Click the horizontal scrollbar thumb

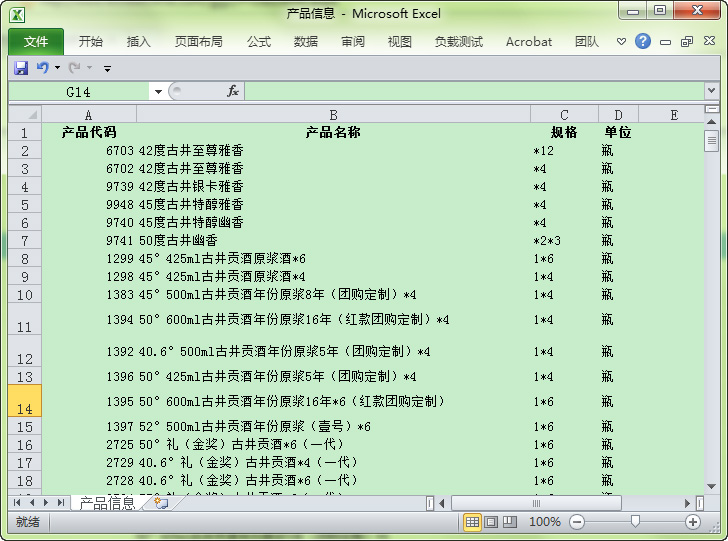click(536, 503)
